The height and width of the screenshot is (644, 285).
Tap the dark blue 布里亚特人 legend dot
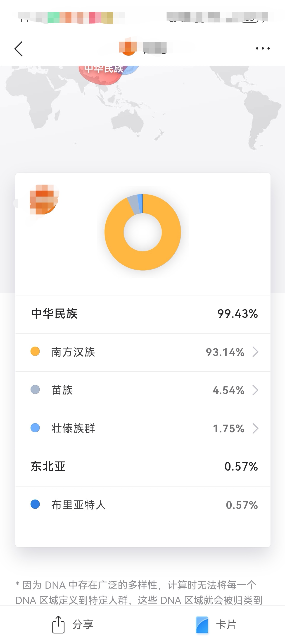coord(35,504)
